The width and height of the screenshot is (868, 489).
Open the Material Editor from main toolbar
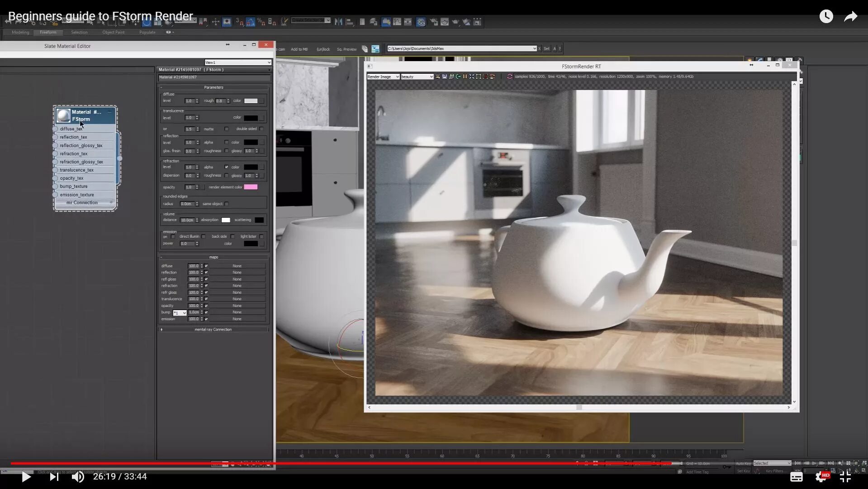point(421,22)
